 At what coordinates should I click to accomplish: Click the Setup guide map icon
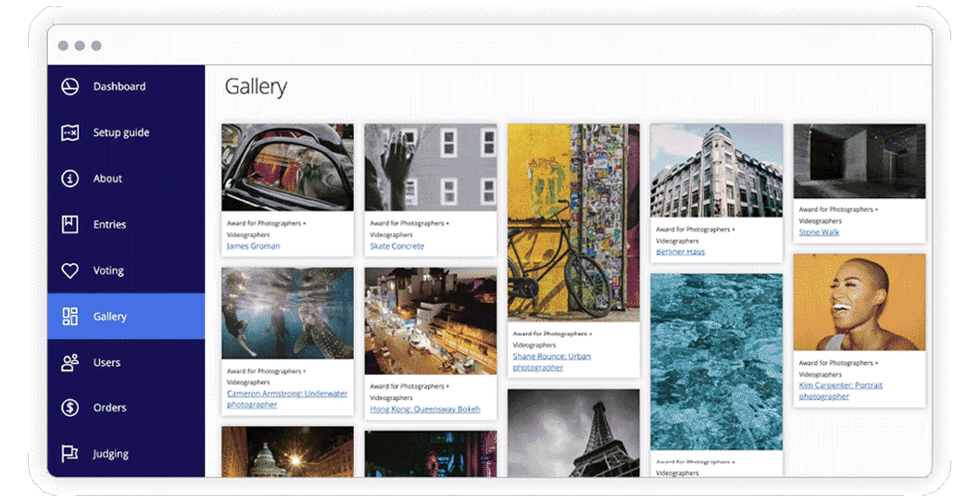coord(69,132)
